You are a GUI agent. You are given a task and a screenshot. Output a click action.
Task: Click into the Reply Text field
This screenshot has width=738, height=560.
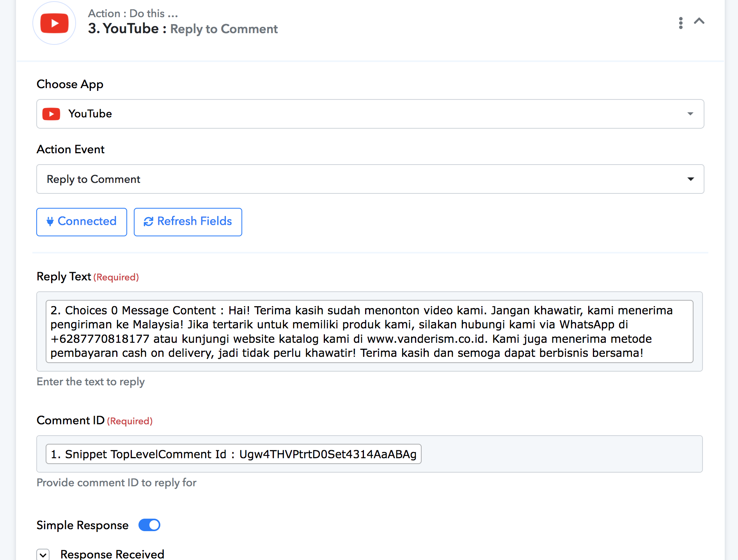[369, 331]
